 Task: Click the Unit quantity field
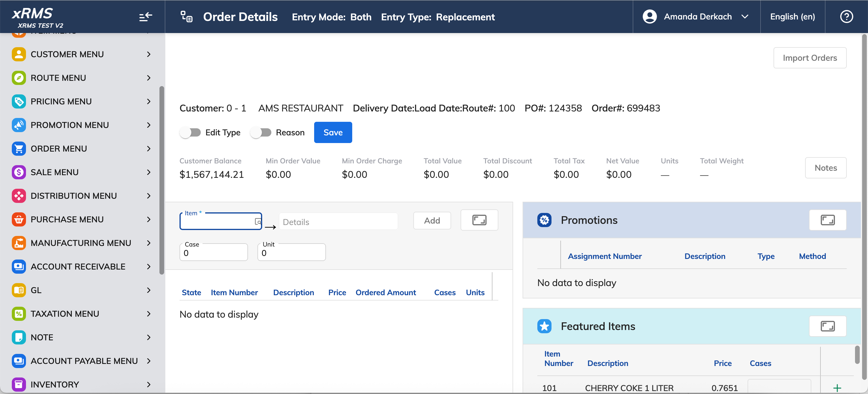pos(291,252)
